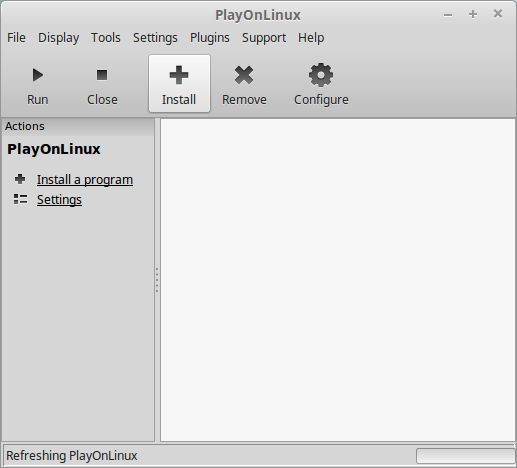
Task: Click the list icon beside Settings
Action: point(20,199)
